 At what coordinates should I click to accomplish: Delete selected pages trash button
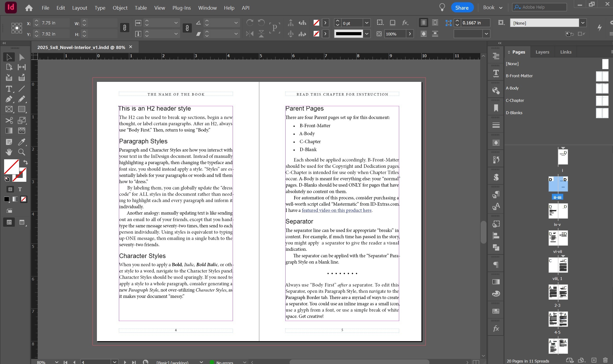click(x=605, y=360)
